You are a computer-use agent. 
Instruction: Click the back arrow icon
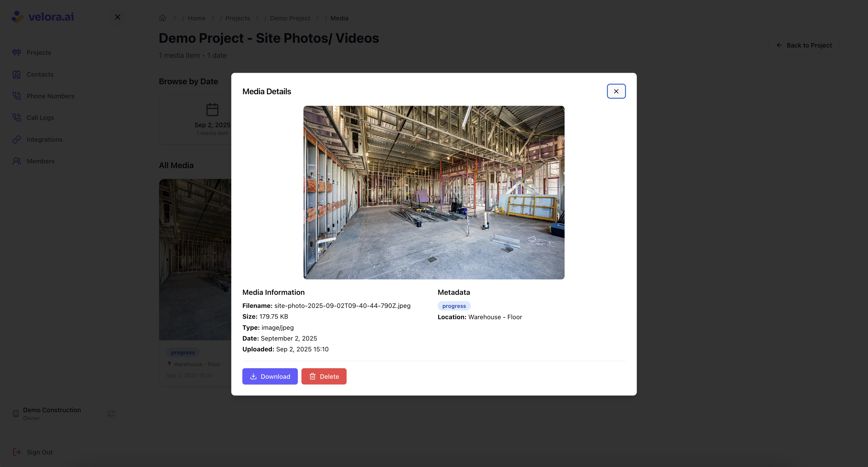coord(779,45)
